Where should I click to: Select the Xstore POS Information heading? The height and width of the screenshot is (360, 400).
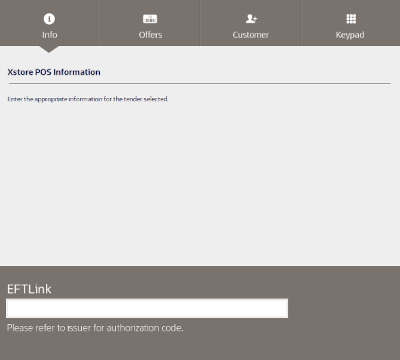[x=54, y=72]
